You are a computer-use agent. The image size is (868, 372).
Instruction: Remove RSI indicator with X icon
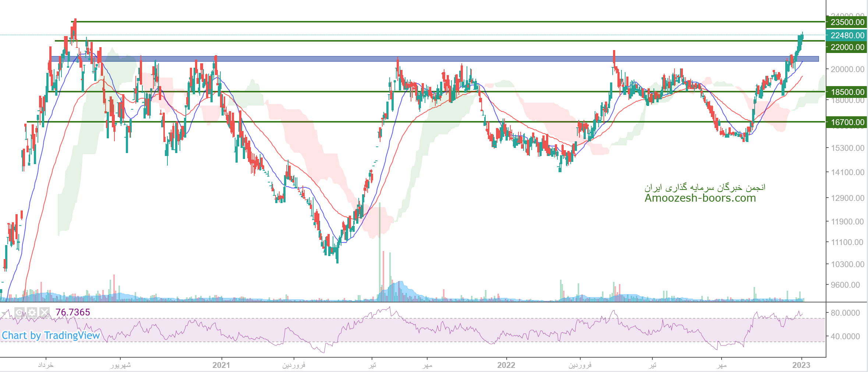pos(45,313)
